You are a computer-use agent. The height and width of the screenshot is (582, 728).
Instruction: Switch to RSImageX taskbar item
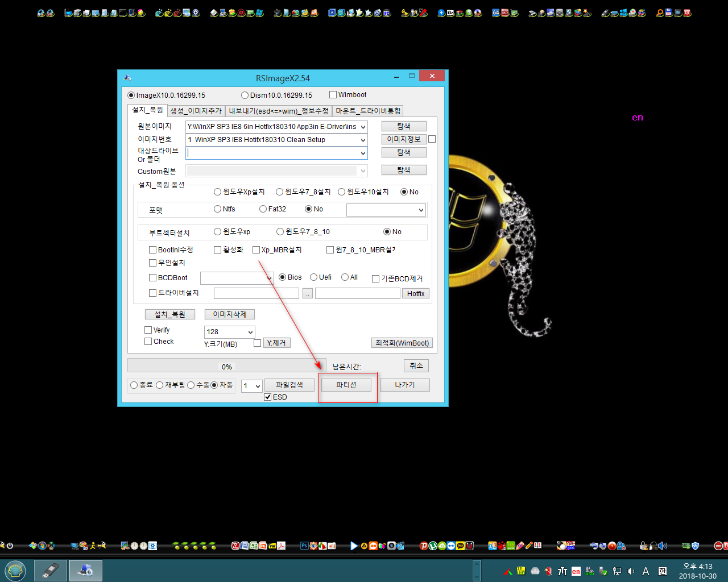[x=86, y=571]
